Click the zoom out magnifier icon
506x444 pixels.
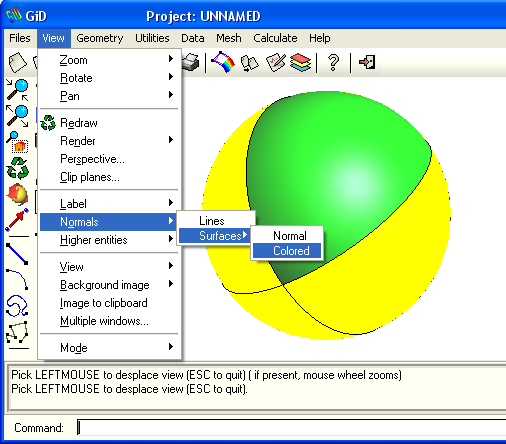(17, 116)
